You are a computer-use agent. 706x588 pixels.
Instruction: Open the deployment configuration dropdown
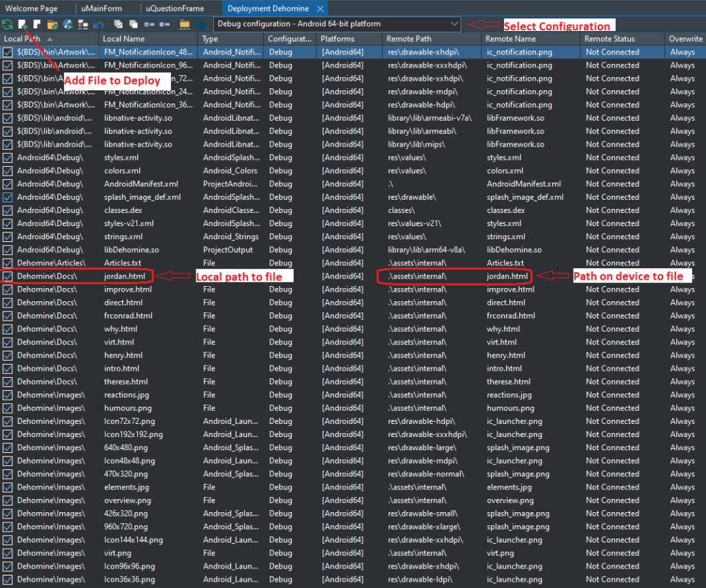[x=336, y=24]
